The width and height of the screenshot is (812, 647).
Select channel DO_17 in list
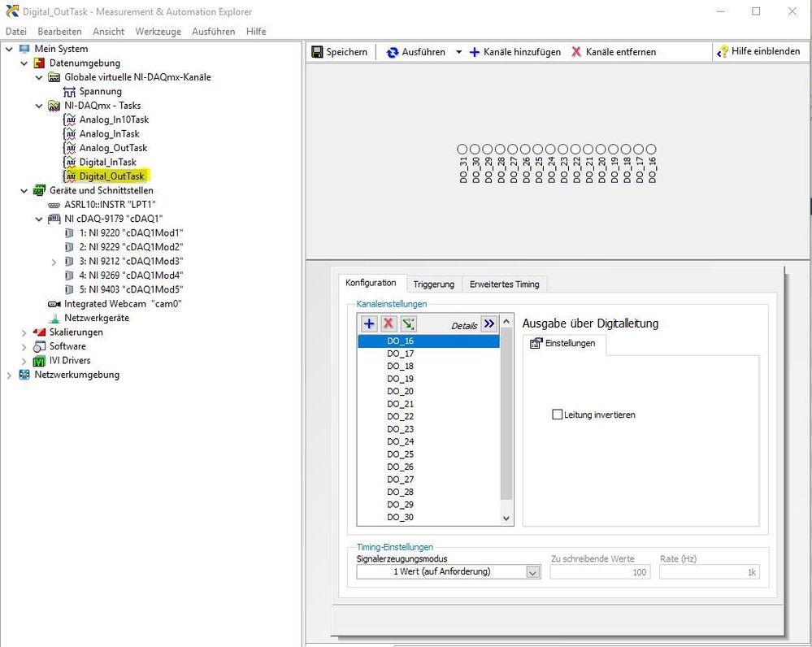click(429, 354)
